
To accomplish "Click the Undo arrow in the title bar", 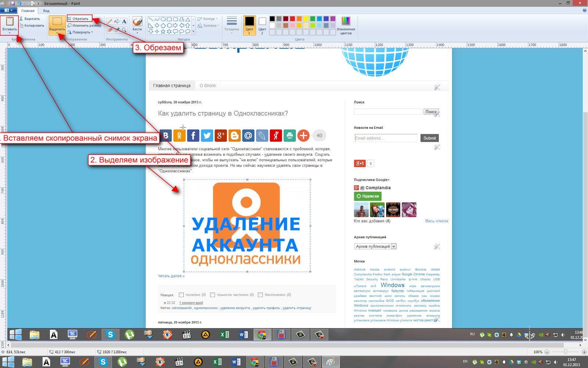I will coord(19,3).
